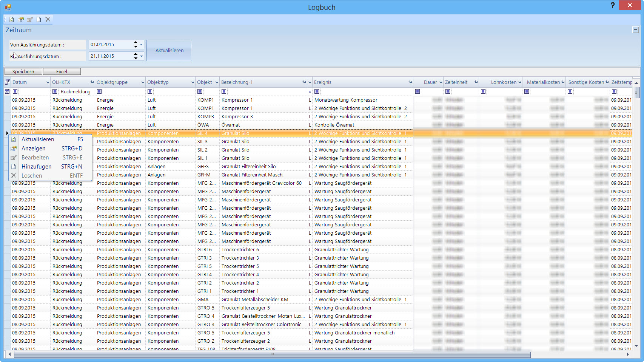Pin the Objektgruppe column header
The width and height of the screenshot is (644, 362).
click(142, 82)
